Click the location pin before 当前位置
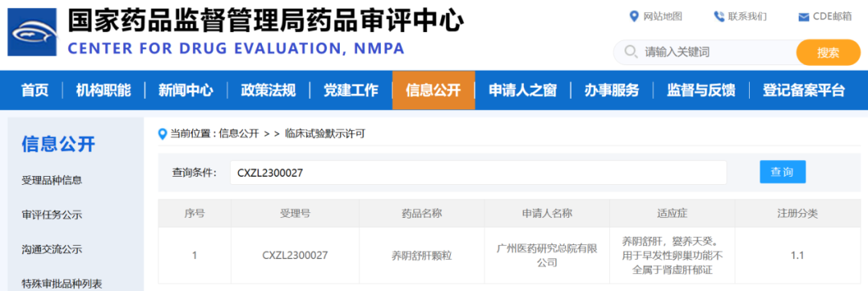This screenshot has height=291, width=868. click(162, 134)
